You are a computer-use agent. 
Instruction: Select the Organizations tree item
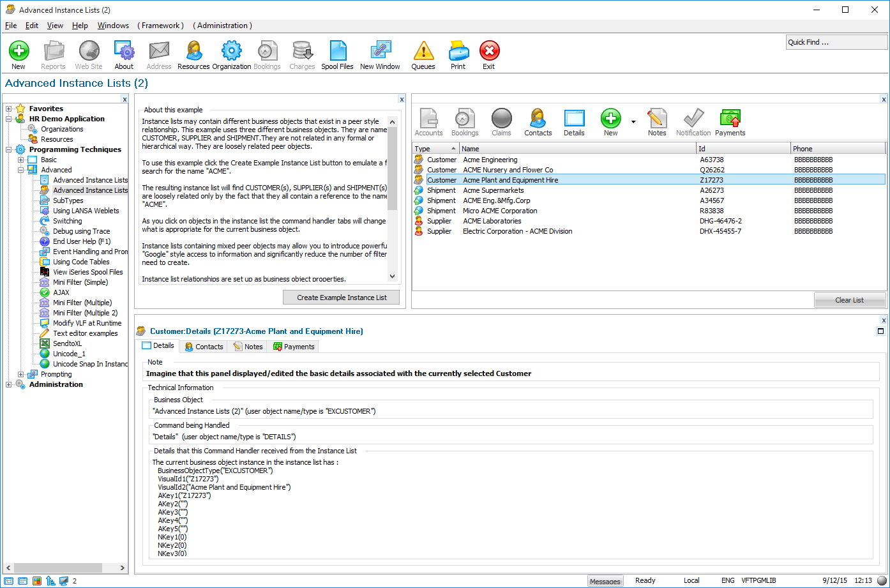[62, 129]
